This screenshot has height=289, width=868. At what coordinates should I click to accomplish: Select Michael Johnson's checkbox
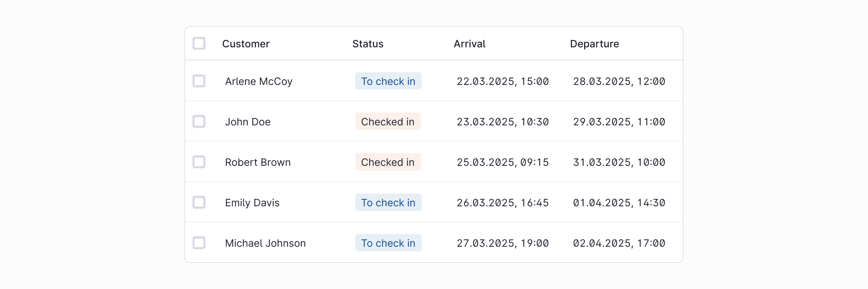(x=199, y=243)
